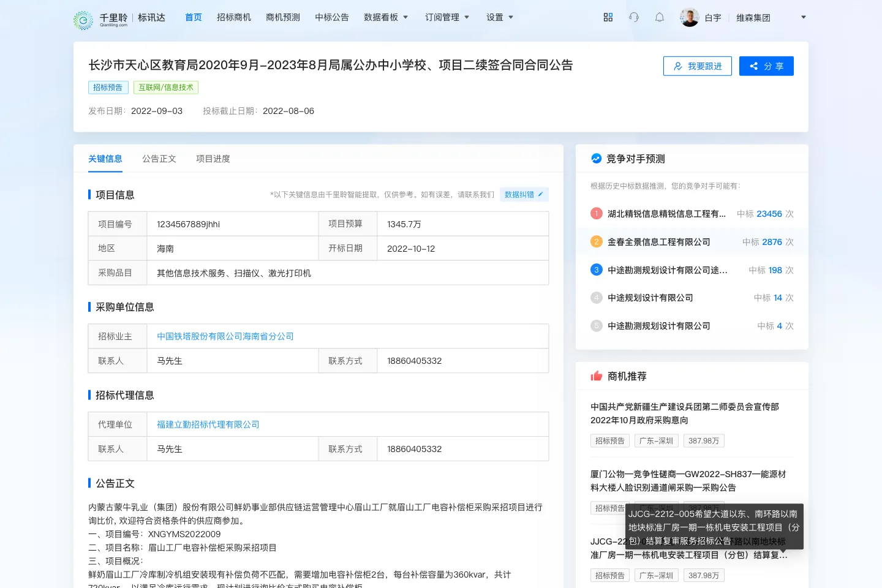This screenshot has height=588, width=882.
Task: Expand the 维森集团 account dropdown arrow
Action: 804,17
